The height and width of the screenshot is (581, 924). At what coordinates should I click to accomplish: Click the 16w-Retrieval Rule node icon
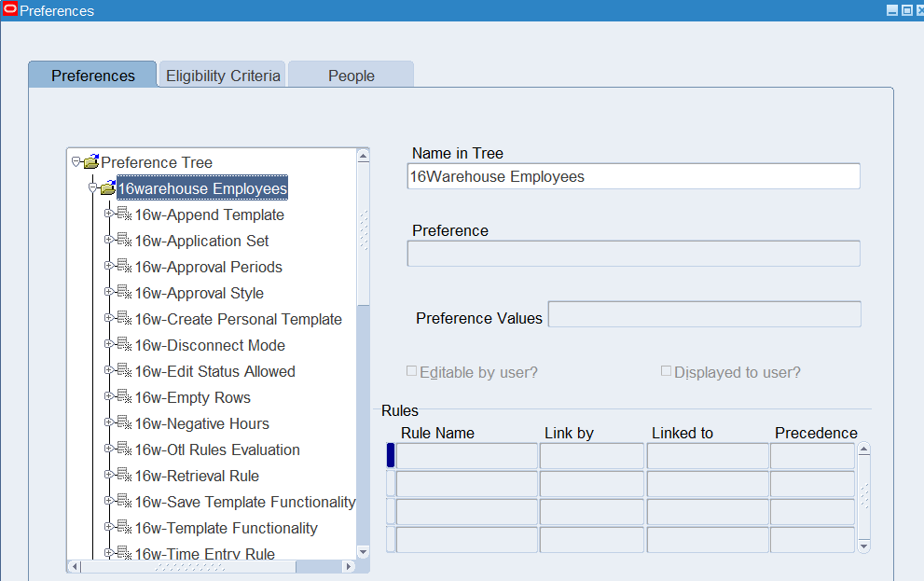pos(124,476)
